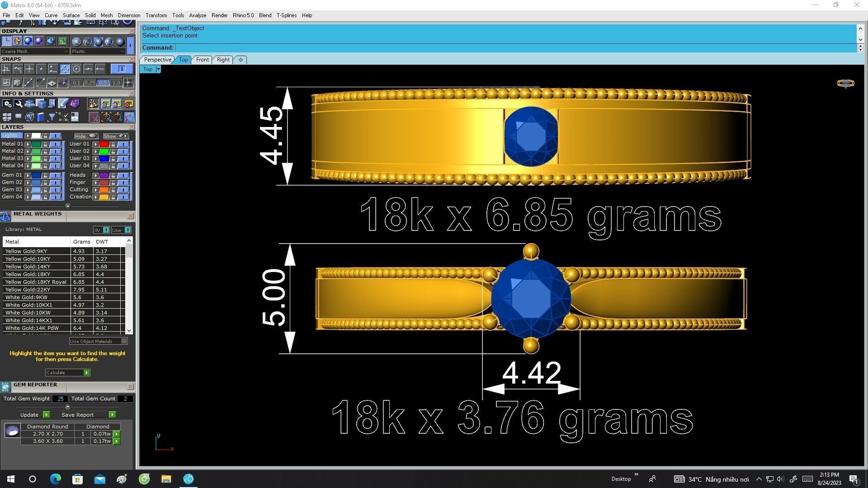
Task: Open the T-Splines menu
Action: click(x=287, y=15)
